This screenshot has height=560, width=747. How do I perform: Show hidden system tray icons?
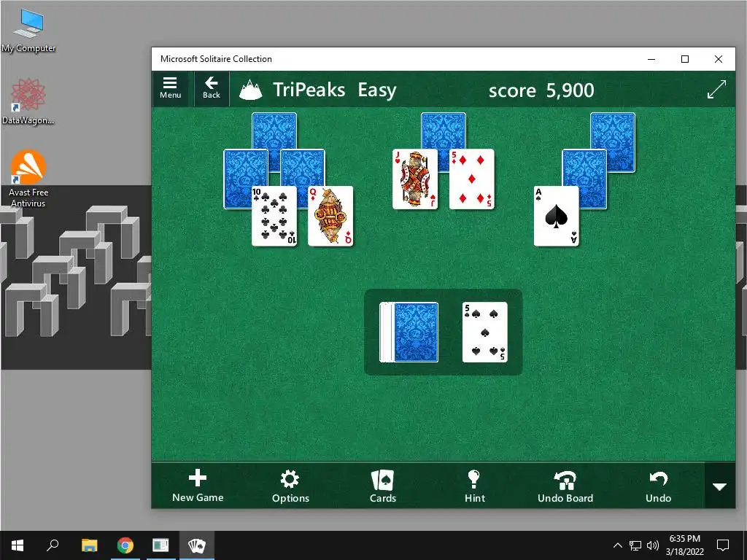[x=617, y=545]
